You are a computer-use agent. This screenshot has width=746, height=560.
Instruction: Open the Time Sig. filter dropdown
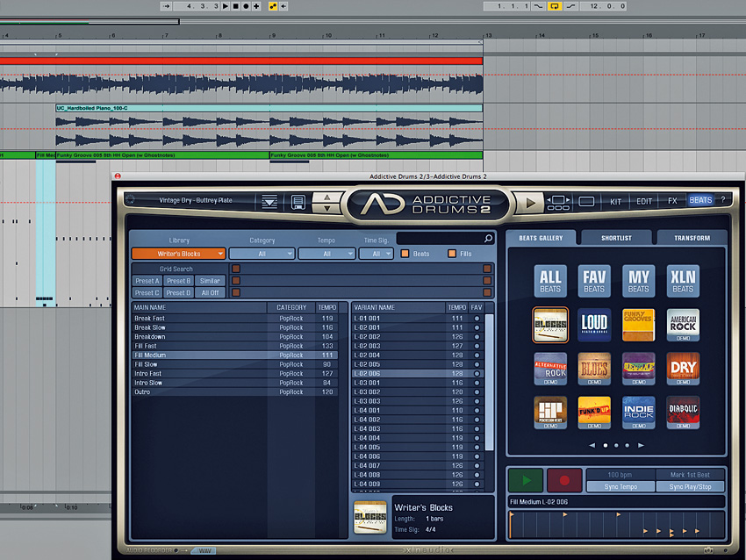[377, 254]
